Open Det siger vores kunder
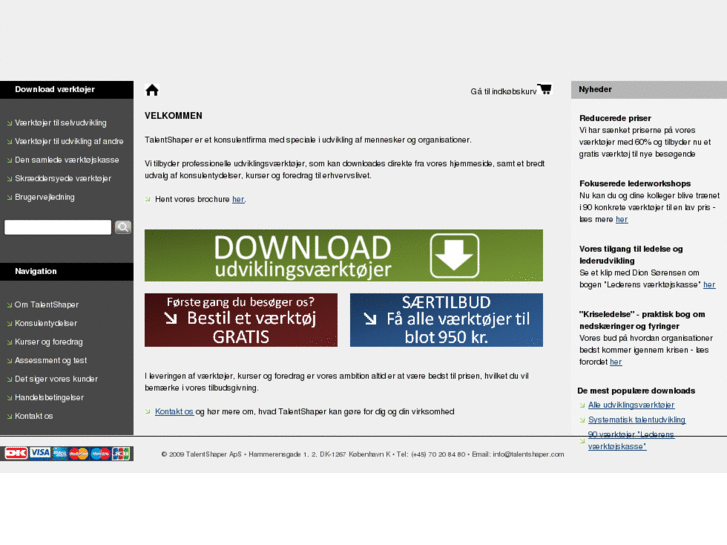 coord(56,379)
